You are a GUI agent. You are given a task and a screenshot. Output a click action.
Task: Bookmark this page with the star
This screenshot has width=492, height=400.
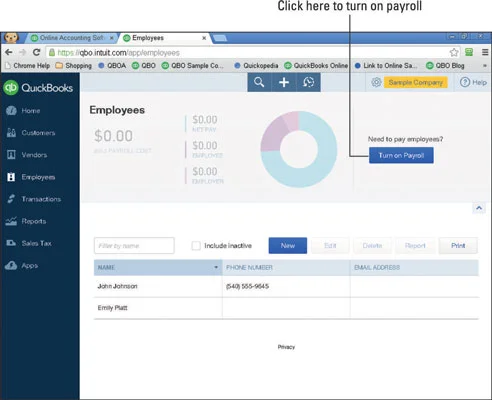pyautogui.click(x=454, y=52)
